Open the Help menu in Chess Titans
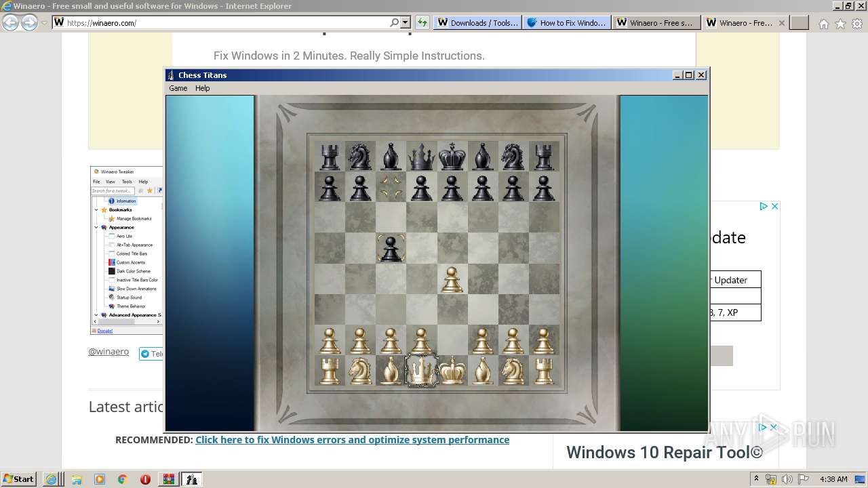Viewport: 868px width, 488px height. point(203,88)
